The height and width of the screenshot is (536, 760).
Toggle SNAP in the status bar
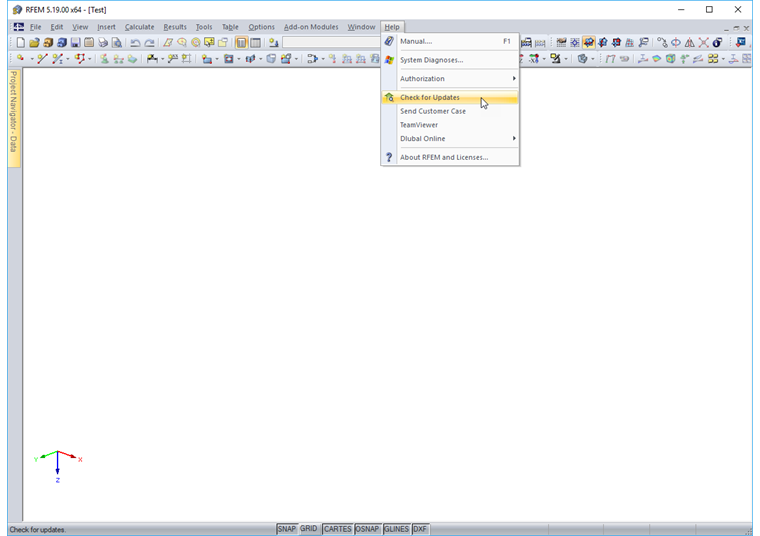coord(286,529)
